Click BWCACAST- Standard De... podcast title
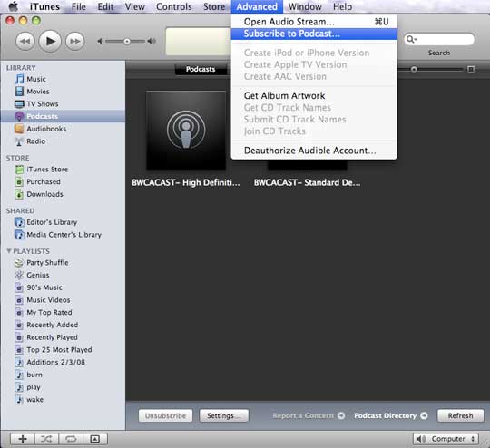Viewport: 490px width, 448px height. coord(308,182)
